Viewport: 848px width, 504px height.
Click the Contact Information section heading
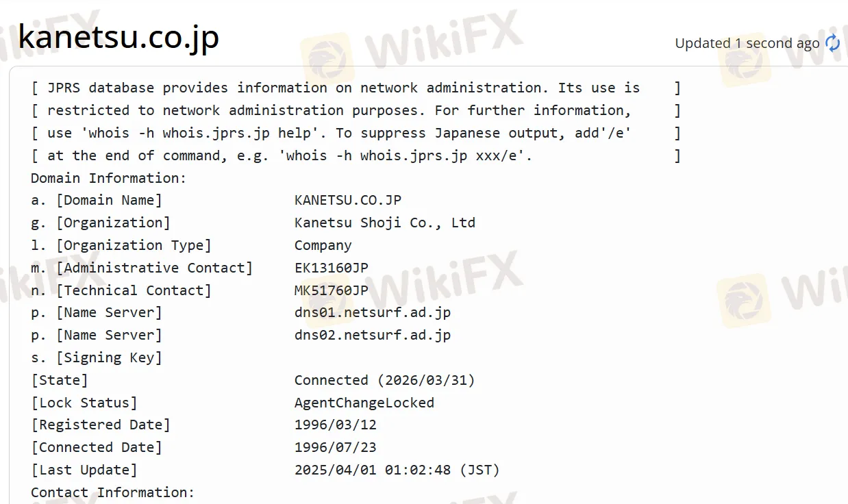pos(113,492)
